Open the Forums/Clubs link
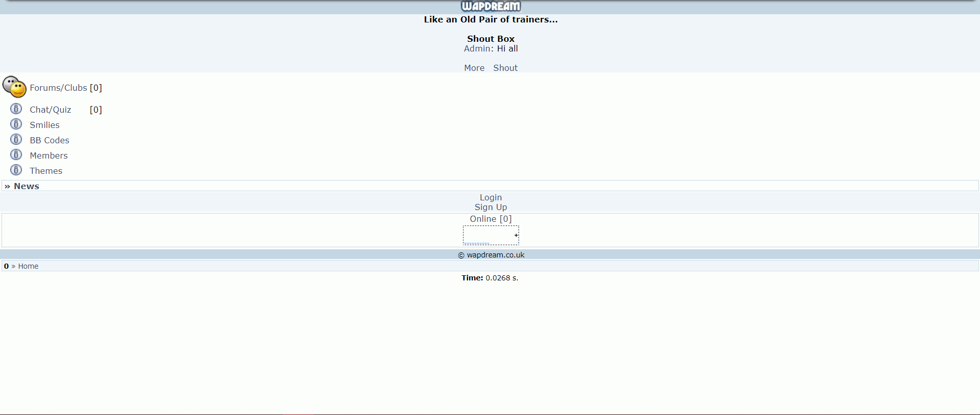Viewport: 980px width, 415px height. point(58,88)
